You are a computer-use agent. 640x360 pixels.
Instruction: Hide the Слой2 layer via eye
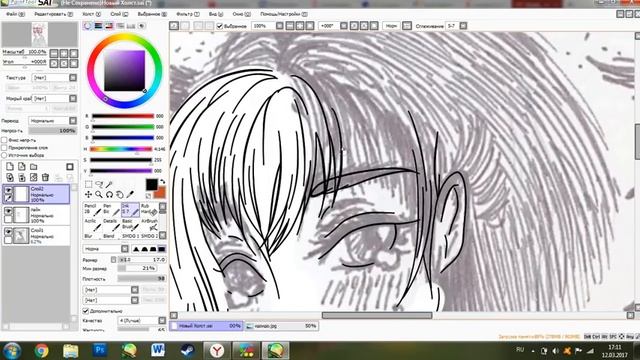[8, 190]
